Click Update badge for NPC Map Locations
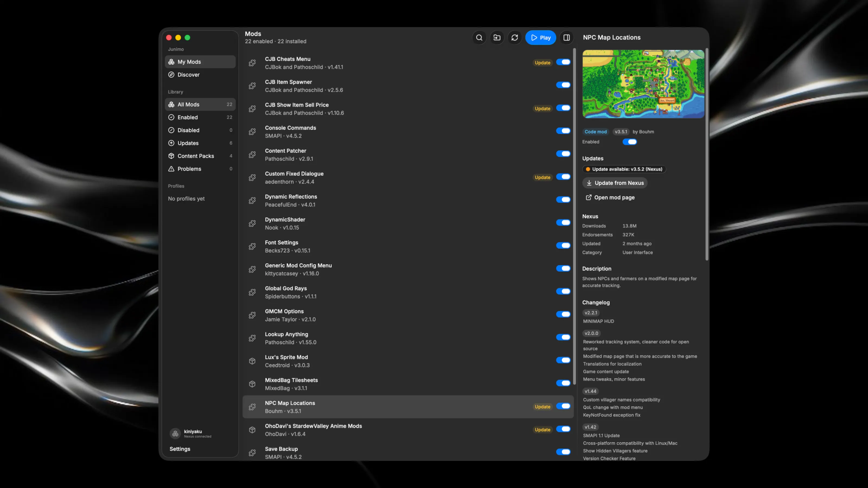868x488 pixels. pos(542,406)
